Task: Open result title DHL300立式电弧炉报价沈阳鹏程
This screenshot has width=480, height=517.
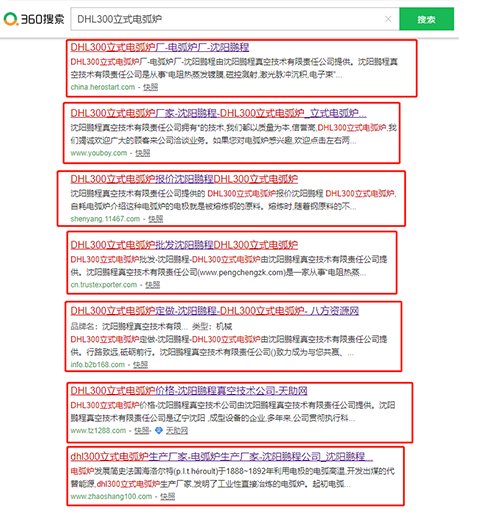Action: point(184,179)
